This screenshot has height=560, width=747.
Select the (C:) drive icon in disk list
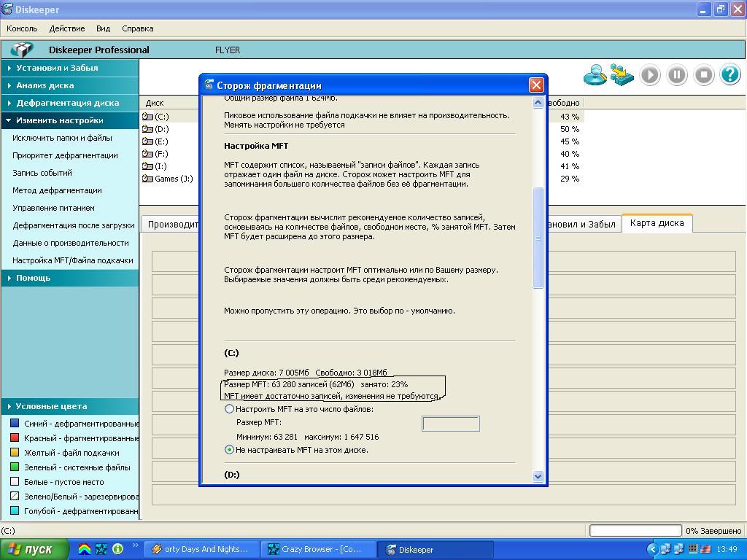147,117
